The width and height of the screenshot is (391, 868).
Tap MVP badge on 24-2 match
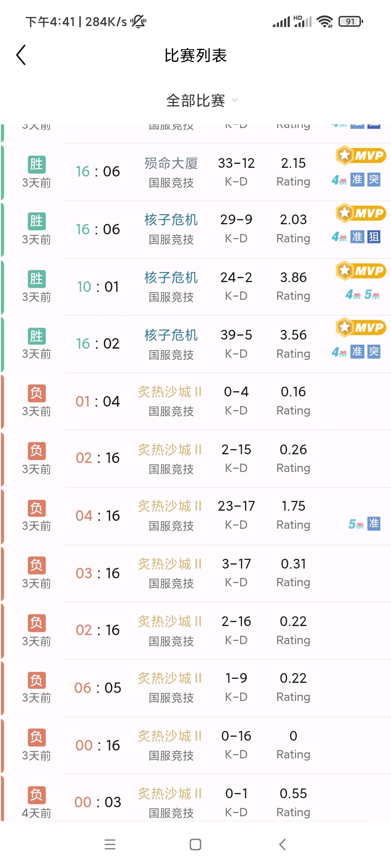tap(361, 271)
